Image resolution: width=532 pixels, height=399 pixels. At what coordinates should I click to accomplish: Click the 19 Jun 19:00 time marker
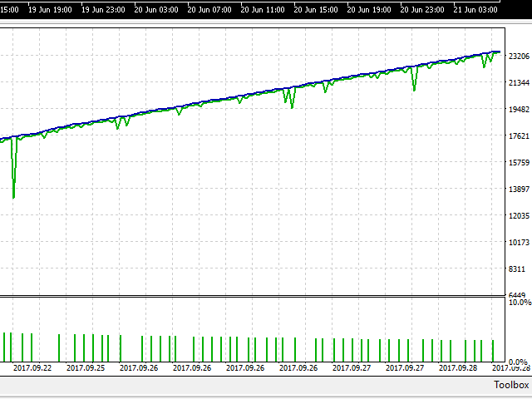49,11
